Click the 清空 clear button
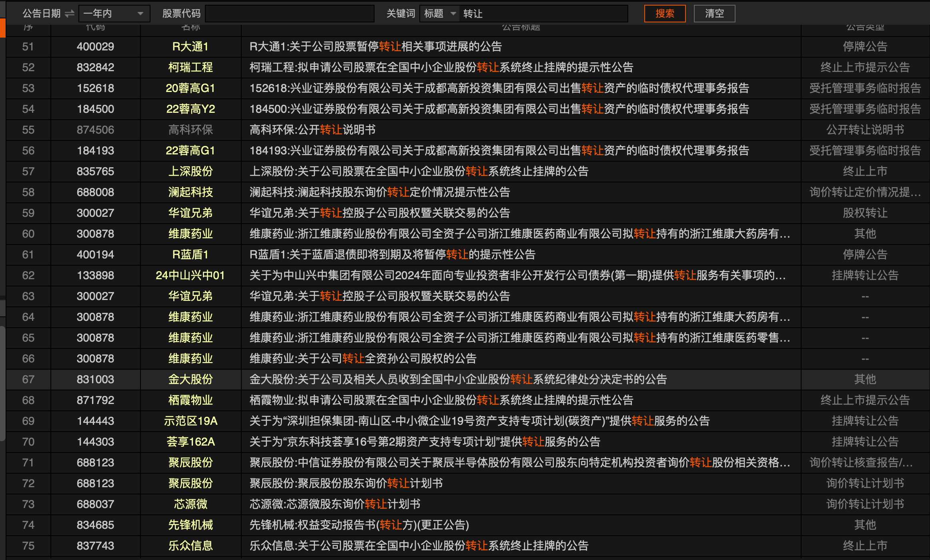 tap(714, 14)
